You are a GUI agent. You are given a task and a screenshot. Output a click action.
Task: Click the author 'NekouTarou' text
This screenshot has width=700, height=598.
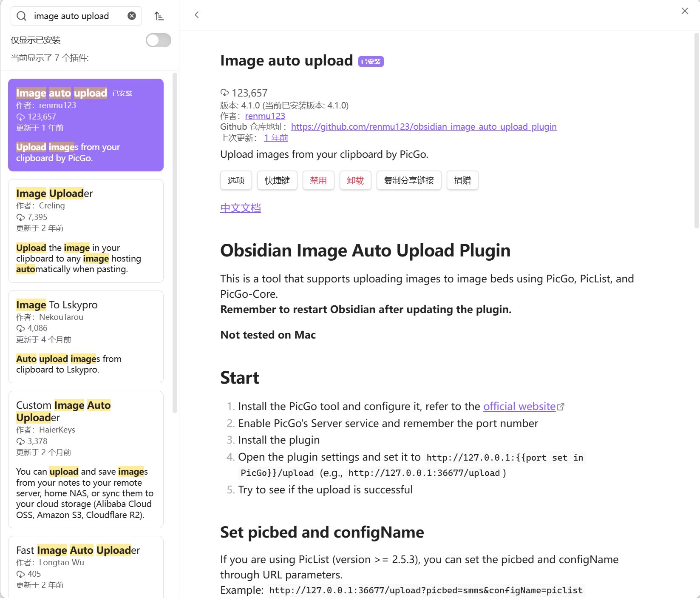pyautogui.click(x=61, y=317)
